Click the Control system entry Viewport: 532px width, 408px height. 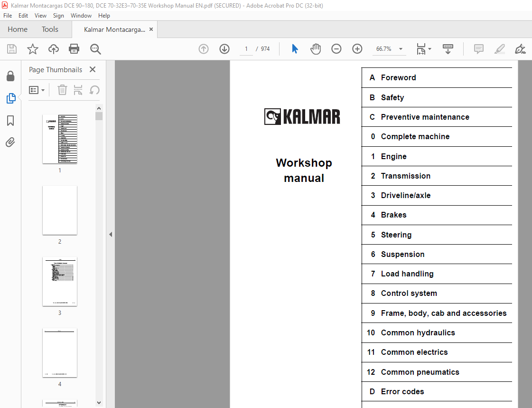437,293
